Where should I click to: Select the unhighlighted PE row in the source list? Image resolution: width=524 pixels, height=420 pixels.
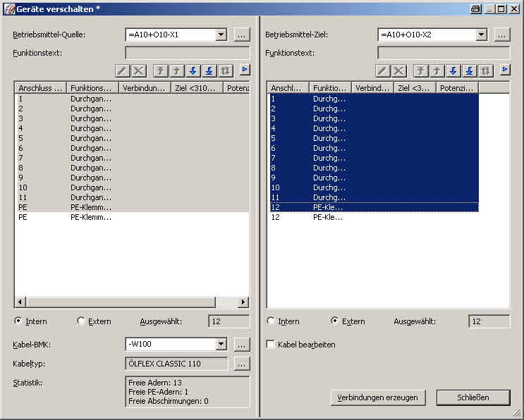point(133,217)
